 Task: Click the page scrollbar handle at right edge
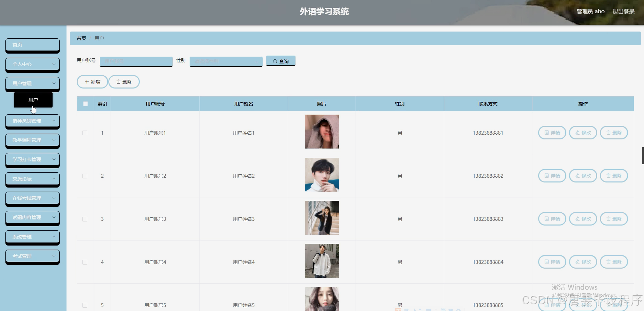tap(643, 156)
